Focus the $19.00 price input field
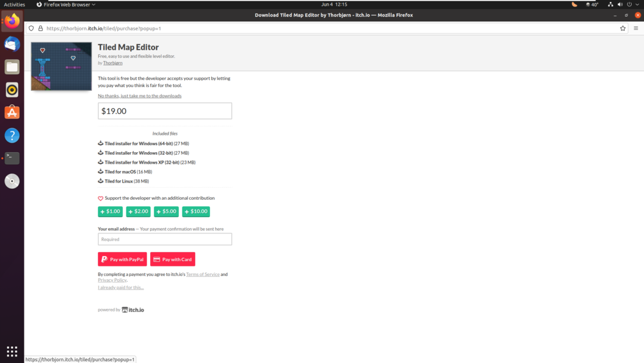 click(165, 111)
